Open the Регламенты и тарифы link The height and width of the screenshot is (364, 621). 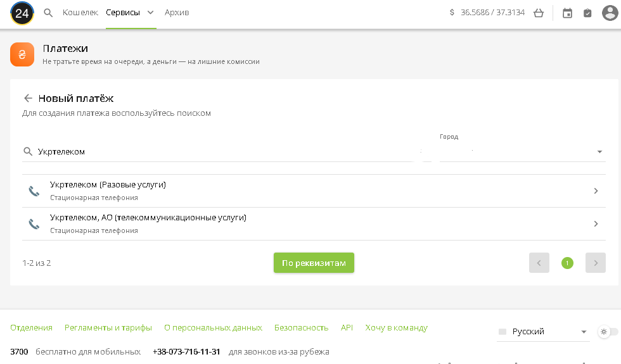coord(108,327)
